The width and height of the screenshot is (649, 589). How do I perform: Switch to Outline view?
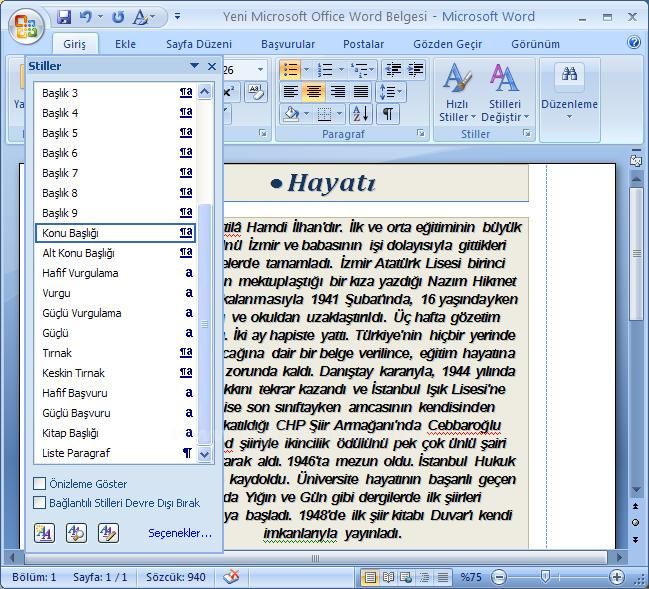coord(424,577)
